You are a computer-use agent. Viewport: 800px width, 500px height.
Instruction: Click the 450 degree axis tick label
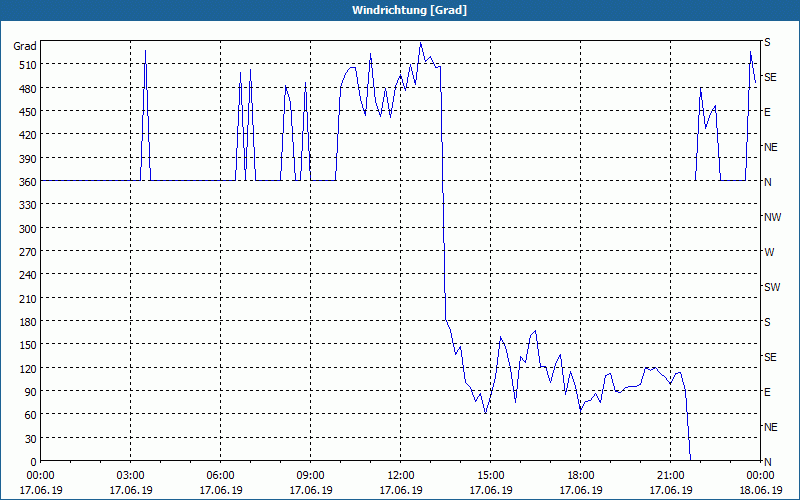coord(28,112)
